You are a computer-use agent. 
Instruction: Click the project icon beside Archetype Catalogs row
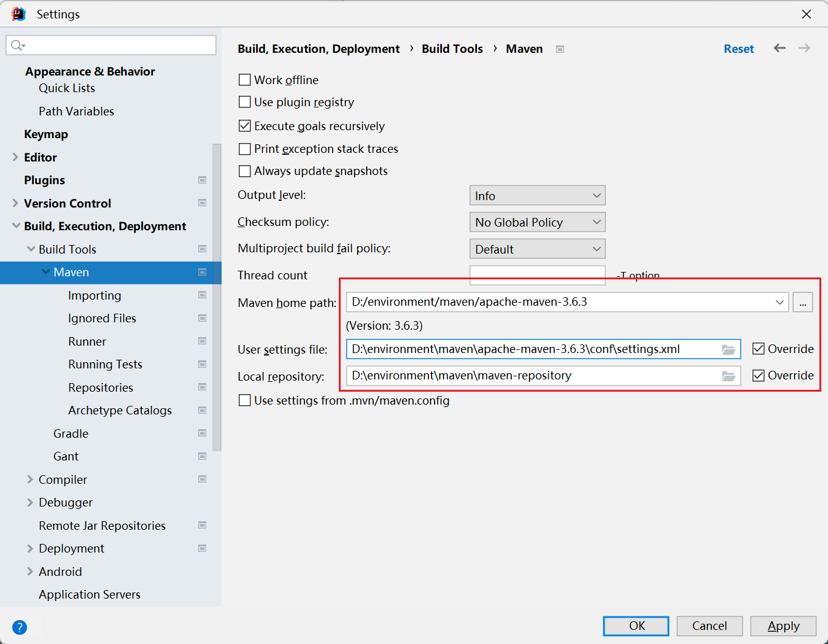tap(202, 410)
